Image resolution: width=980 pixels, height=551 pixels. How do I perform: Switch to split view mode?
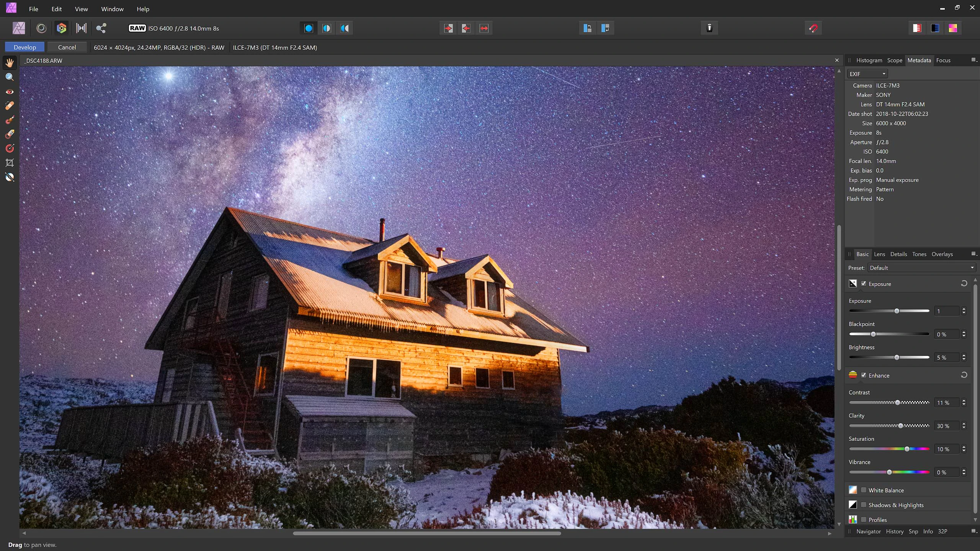[x=326, y=28]
